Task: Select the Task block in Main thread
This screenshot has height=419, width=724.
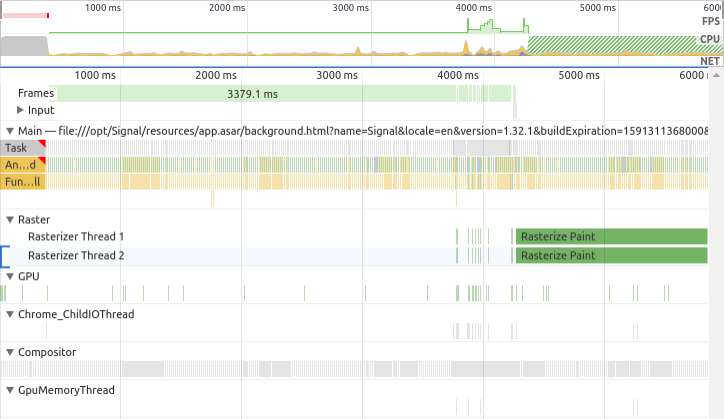Action: pos(23,148)
